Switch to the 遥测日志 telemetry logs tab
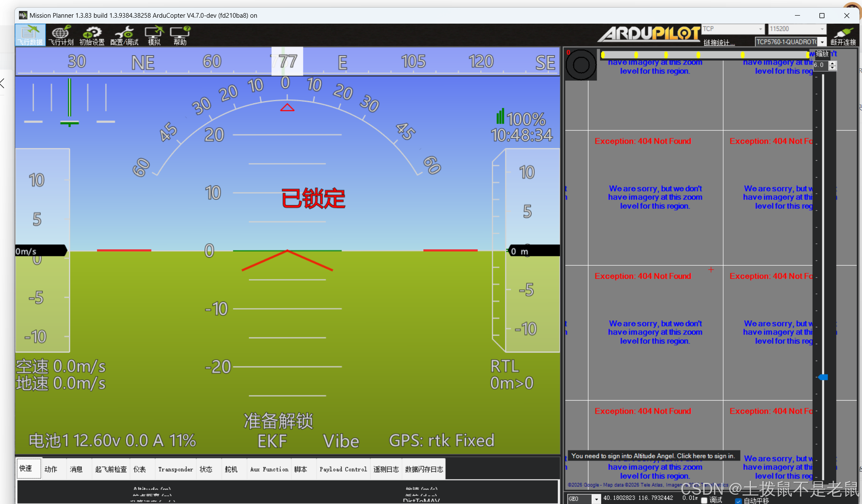Screen dimensions: 862x504 tap(386, 469)
